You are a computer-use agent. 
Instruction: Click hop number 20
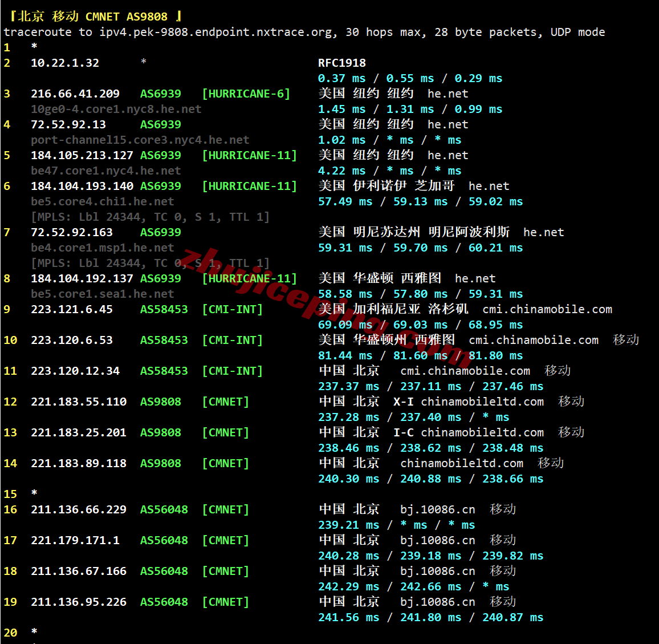tap(10, 633)
